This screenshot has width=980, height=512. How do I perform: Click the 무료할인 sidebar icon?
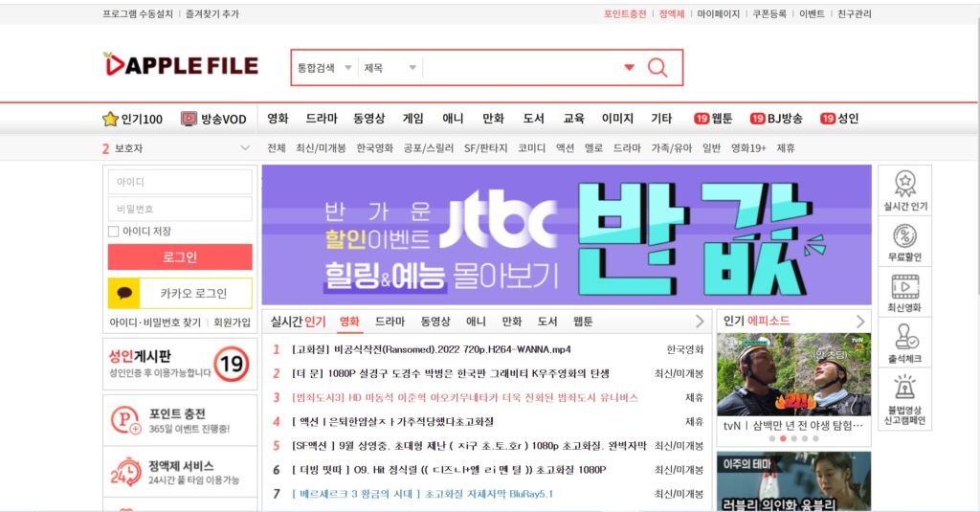point(905,242)
